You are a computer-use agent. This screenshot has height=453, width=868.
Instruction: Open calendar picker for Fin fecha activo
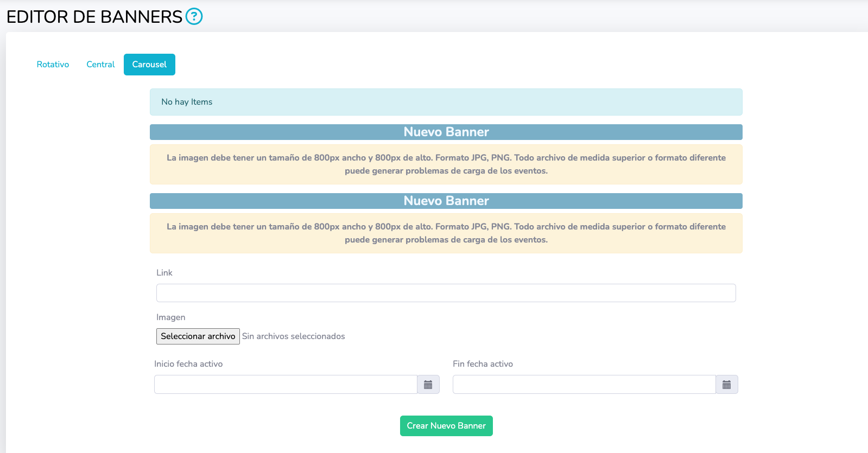[726, 385]
